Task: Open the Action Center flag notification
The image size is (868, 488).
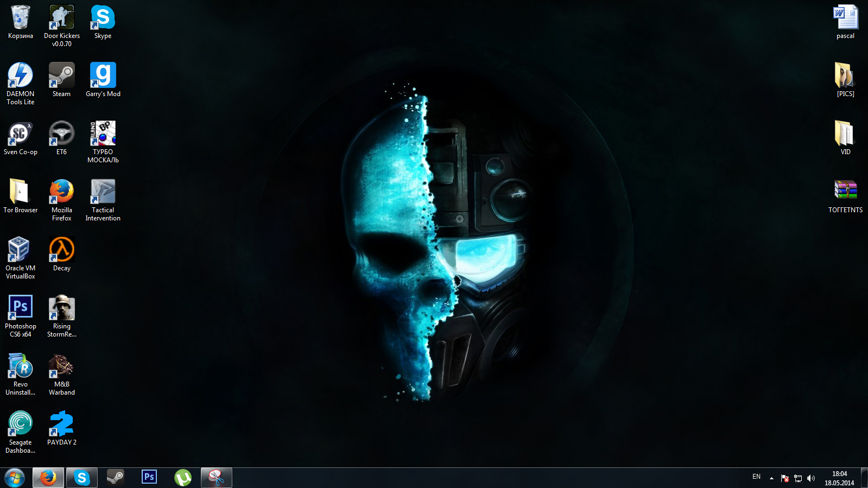Action: click(x=785, y=478)
